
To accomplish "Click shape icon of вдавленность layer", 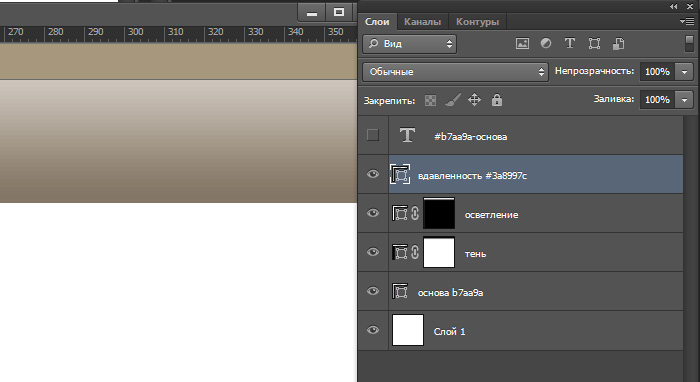I will [400, 174].
